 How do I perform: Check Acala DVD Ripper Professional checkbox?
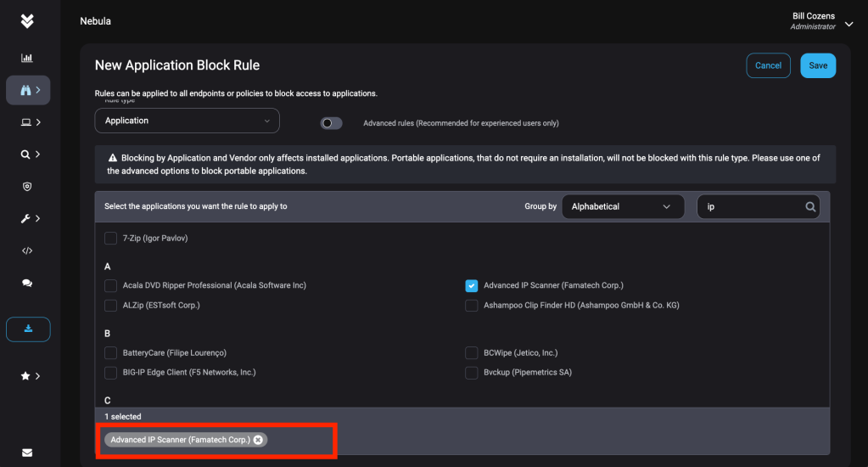[110, 285]
